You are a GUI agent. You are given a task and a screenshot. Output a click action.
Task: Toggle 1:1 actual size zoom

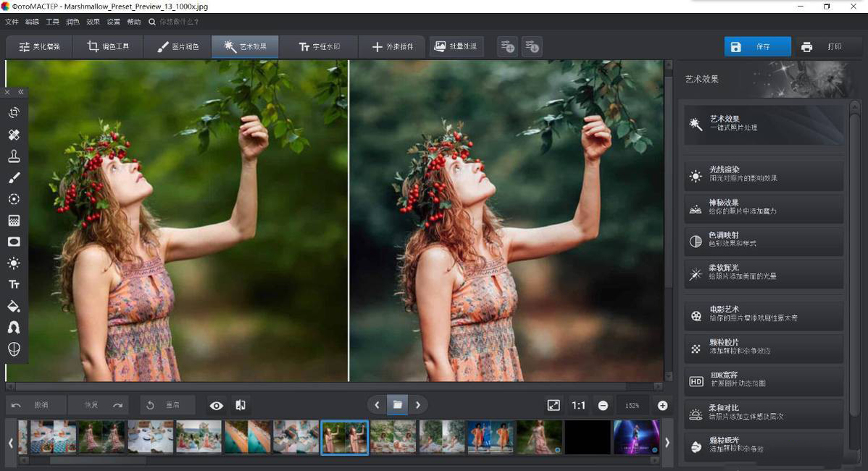coord(578,406)
